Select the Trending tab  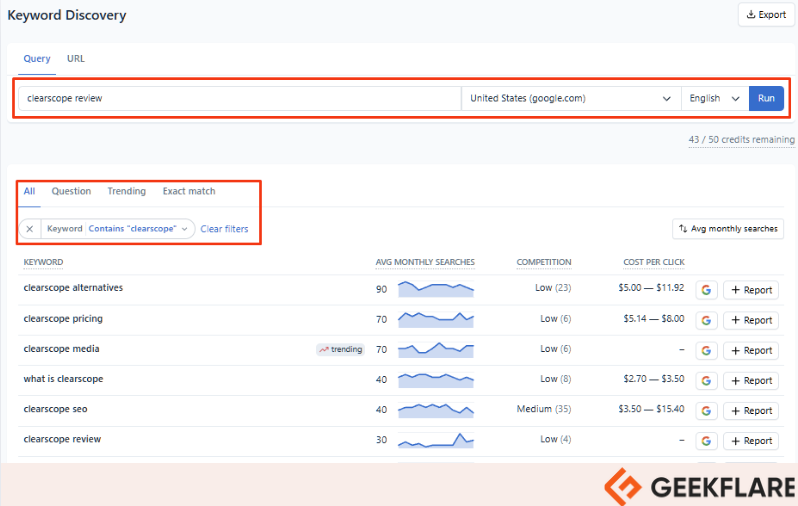[127, 191]
